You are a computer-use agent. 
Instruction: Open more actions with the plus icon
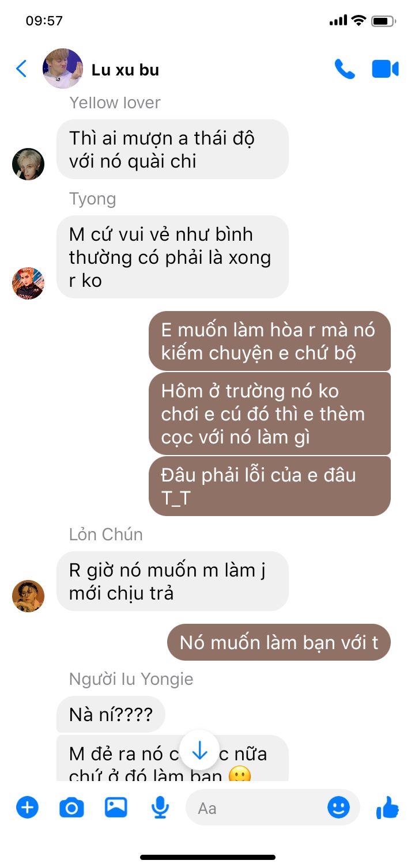[x=27, y=808]
